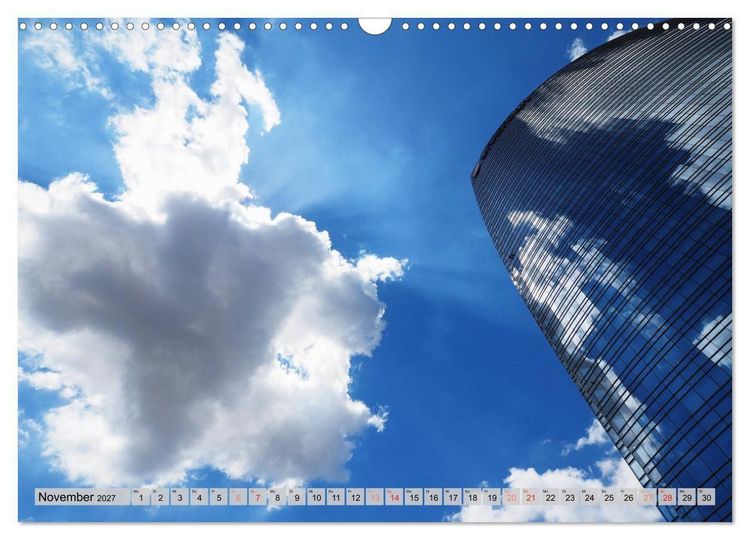Click date 24 in the calendar strip
Image resolution: width=750 pixels, height=540 pixels.
(x=590, y=497)
